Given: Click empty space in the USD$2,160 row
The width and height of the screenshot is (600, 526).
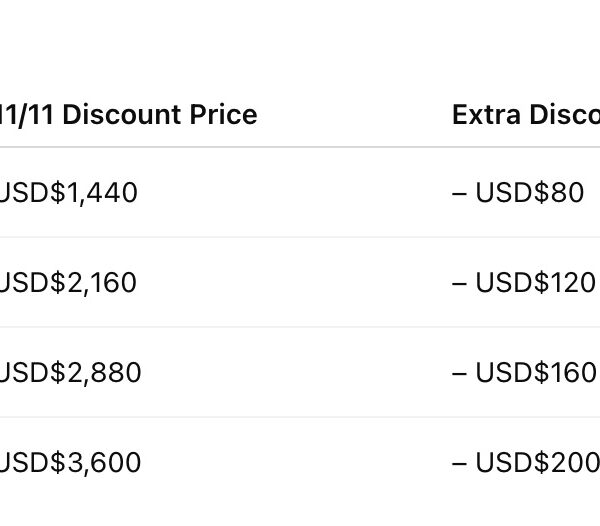Looking at the screenshot, I should [x=300, y=282].
